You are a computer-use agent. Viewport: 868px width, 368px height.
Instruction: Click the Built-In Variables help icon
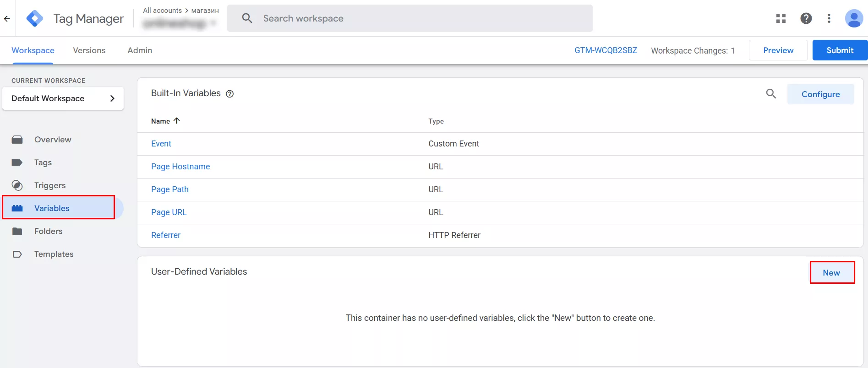(230, 94)
